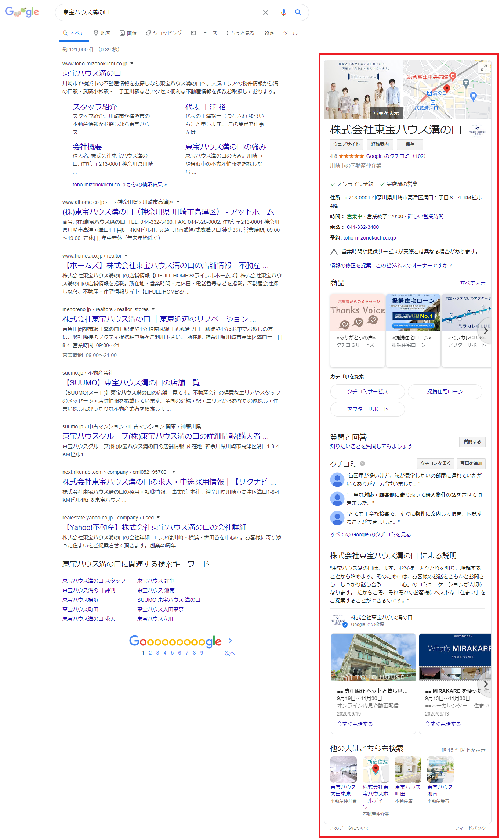
Task: Click the フィードバック link
Action: [x=470, y=828]
